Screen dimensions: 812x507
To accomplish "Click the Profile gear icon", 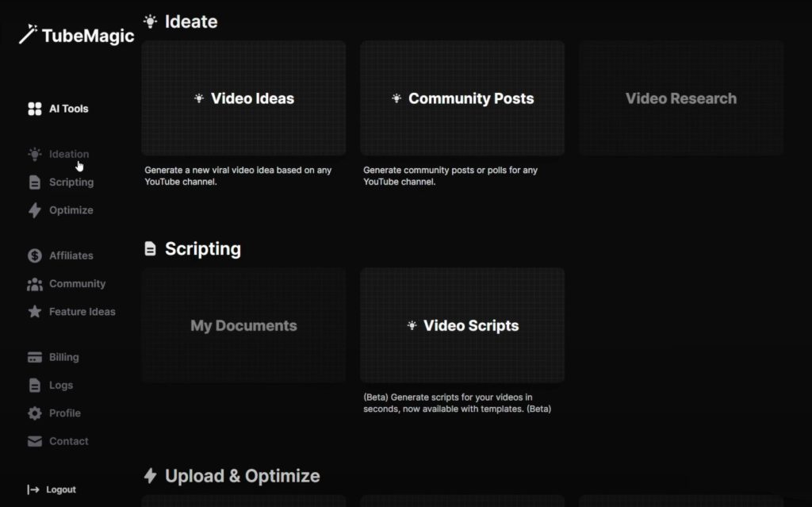I will [x=33, y=413].
